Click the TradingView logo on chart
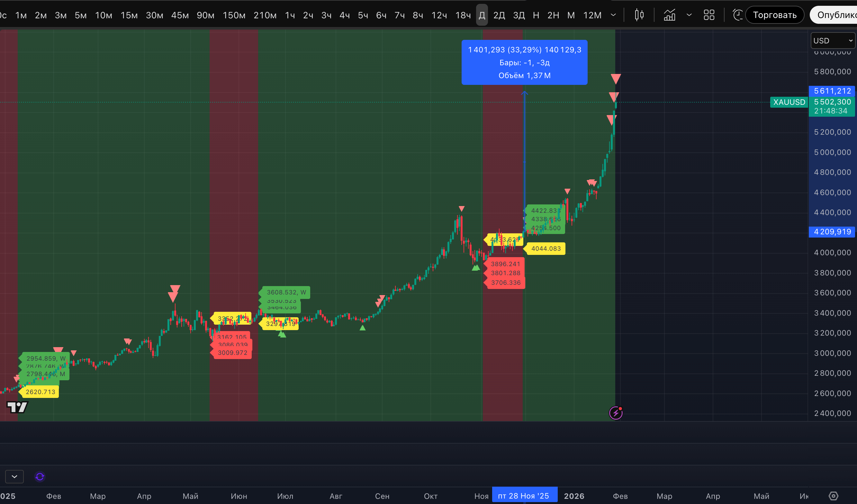The image size is (857, 504). pos(17,407)
